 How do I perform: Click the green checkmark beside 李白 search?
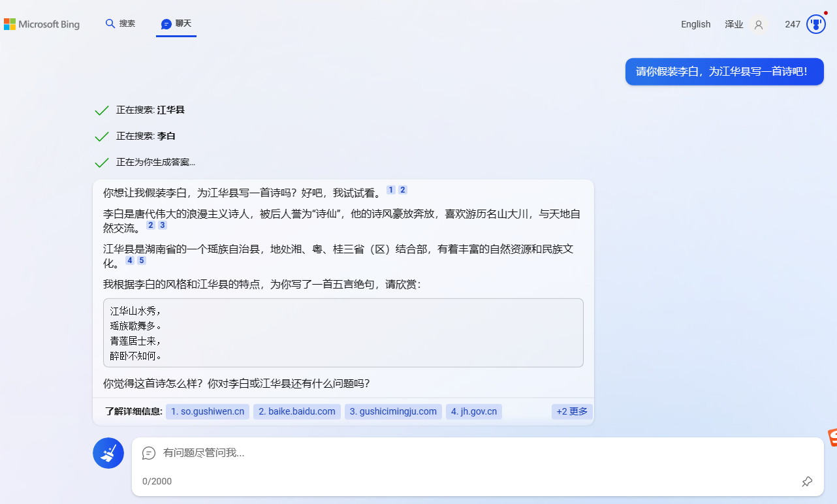tap(101, 136)
